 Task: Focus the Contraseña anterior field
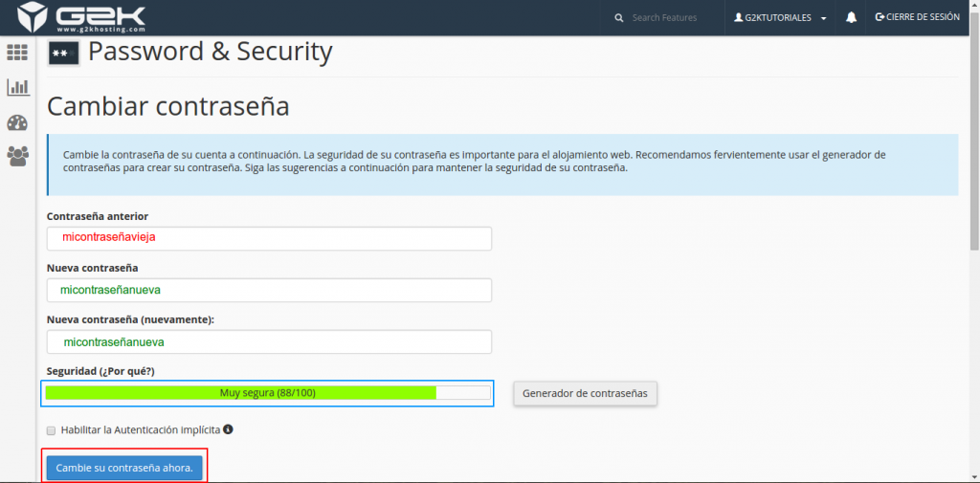coord(269,238)
